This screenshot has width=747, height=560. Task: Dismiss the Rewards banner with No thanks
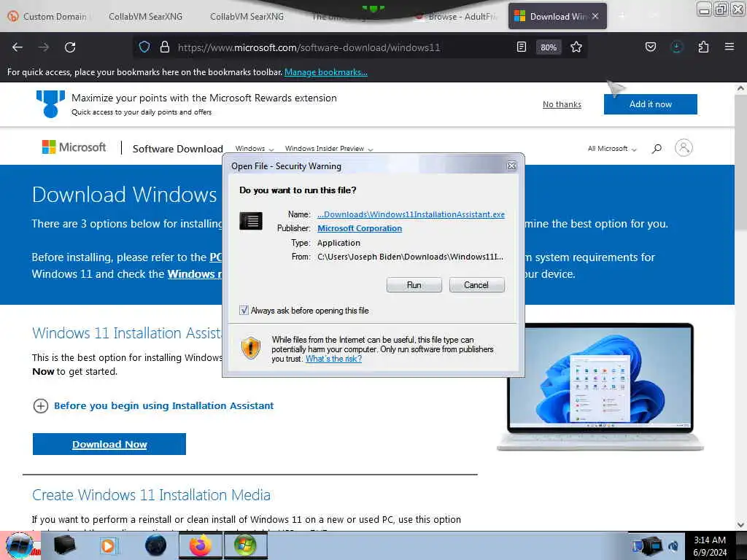click(562, 104)
